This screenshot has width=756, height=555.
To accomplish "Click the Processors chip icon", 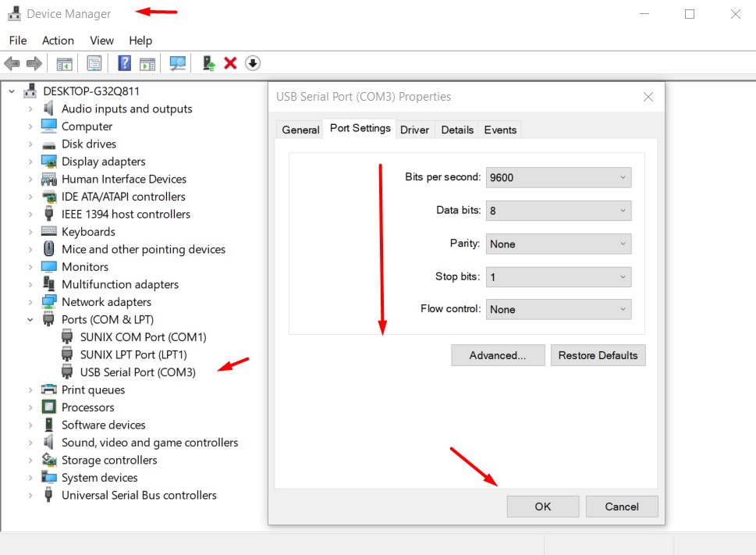I will pos(48,407).
